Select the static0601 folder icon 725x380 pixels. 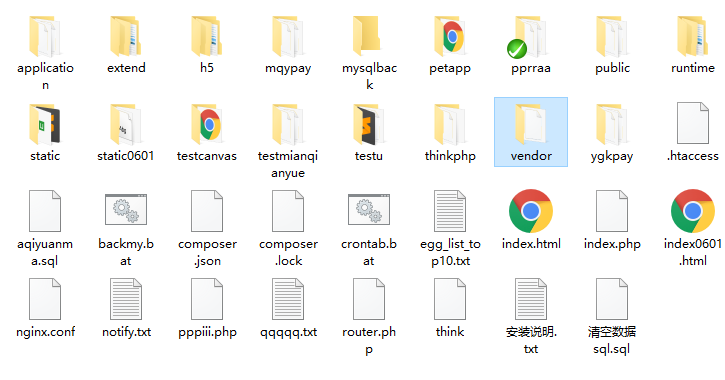[x=126, y=125]
